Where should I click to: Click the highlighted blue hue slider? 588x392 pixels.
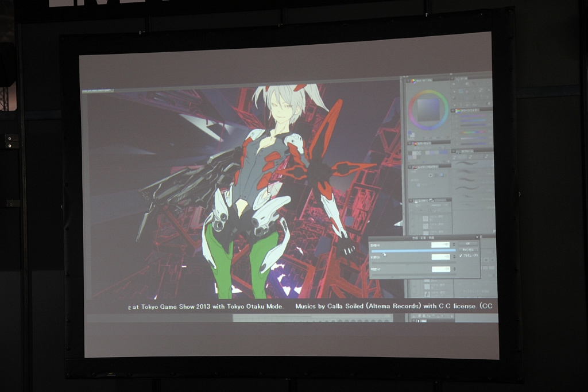pos(413,251)
